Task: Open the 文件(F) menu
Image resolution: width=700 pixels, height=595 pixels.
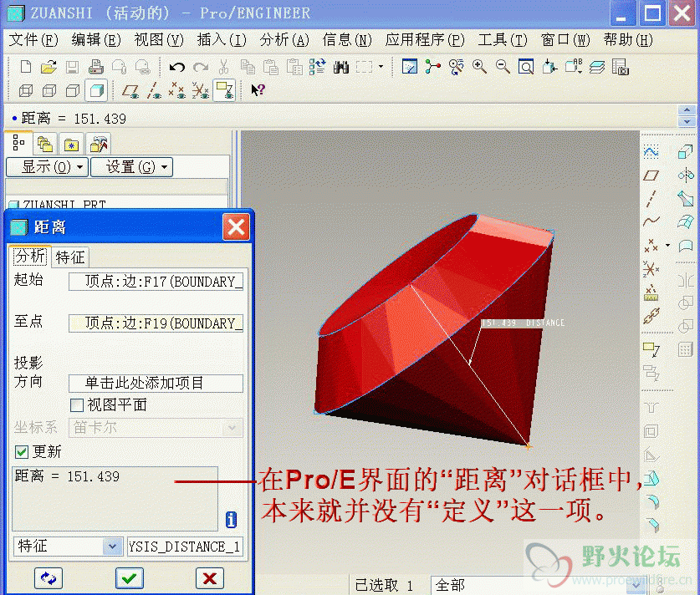Action: coord(33,40)
